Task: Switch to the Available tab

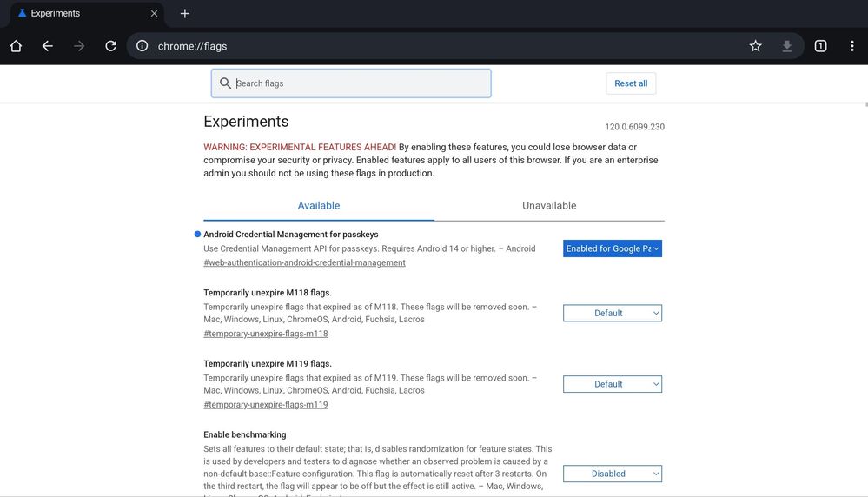Action: (x=319, y=206)
